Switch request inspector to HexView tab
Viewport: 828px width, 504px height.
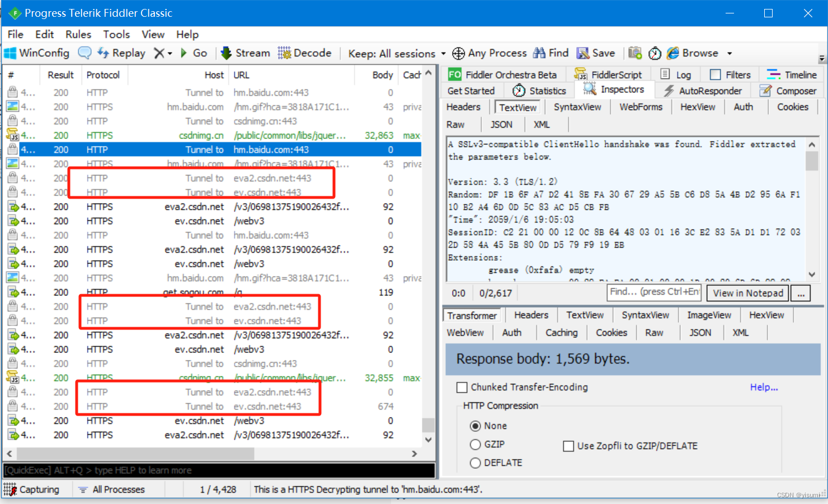pos(698,107)
